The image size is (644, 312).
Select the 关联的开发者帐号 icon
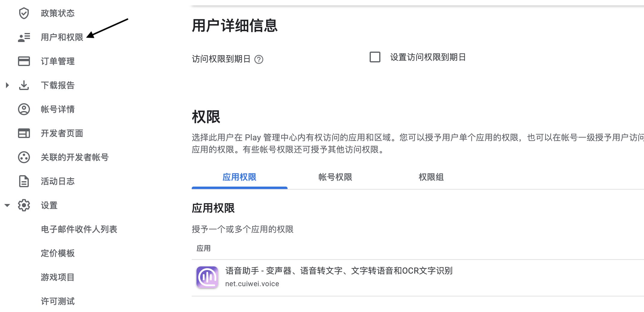24,157
